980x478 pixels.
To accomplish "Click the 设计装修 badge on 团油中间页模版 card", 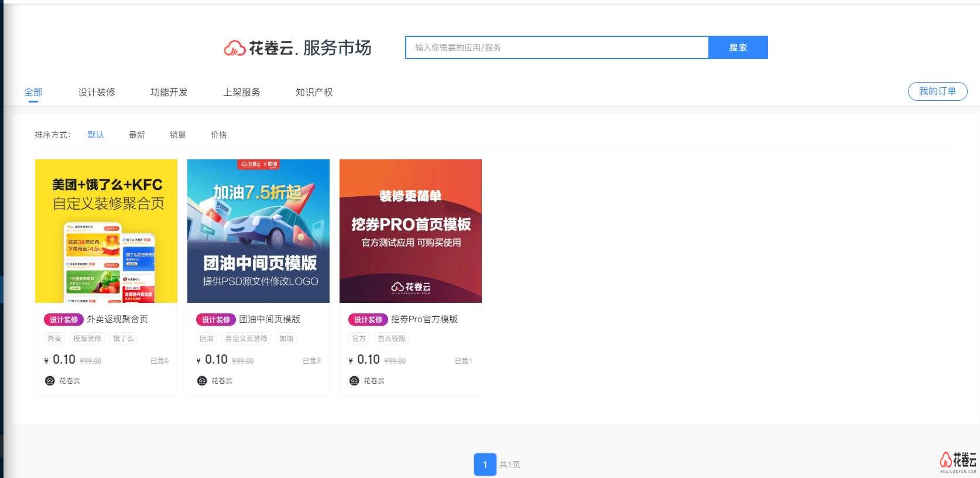I will [x=216, y=320].
